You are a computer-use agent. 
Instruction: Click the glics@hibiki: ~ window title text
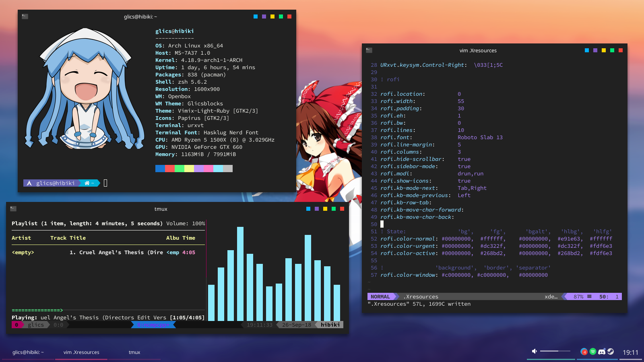click(x=140, y=16)
